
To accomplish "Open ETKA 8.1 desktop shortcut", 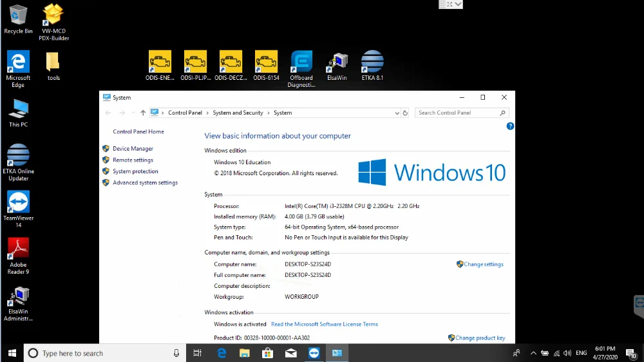I will click(x=372, y=65).
